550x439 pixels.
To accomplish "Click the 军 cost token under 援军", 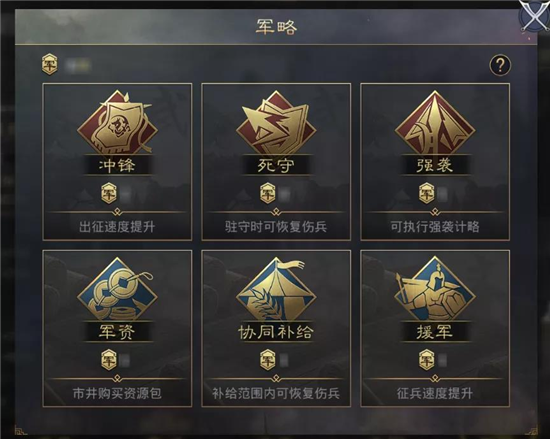I will (427, 360).
